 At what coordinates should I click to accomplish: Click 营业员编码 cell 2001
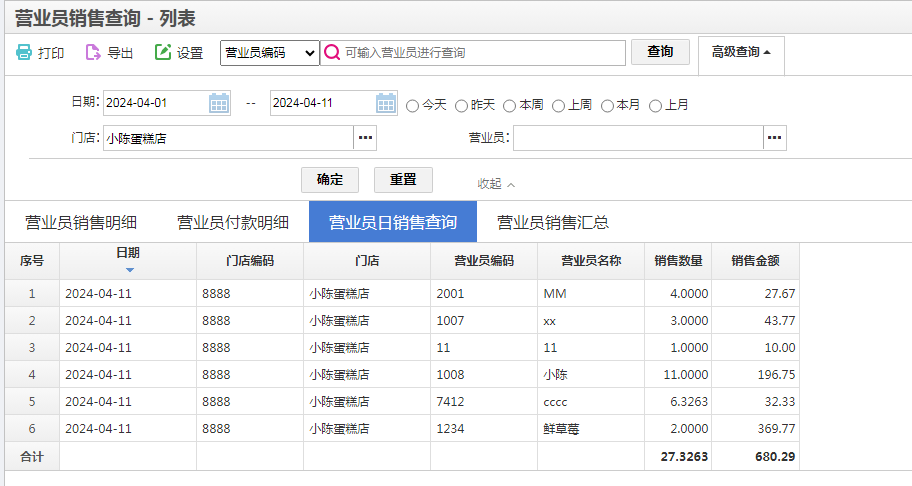(x=484, y=294)
